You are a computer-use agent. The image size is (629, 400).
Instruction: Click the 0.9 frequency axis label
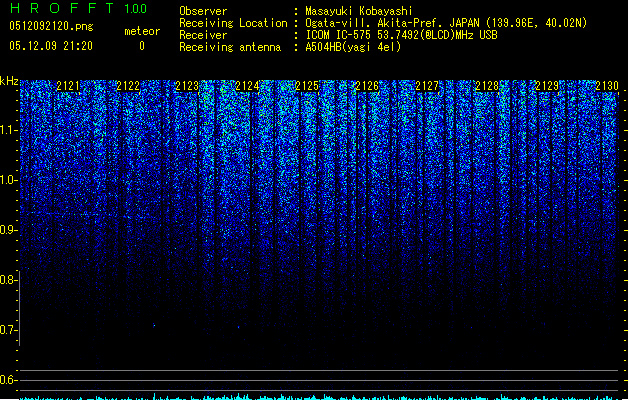9,230
